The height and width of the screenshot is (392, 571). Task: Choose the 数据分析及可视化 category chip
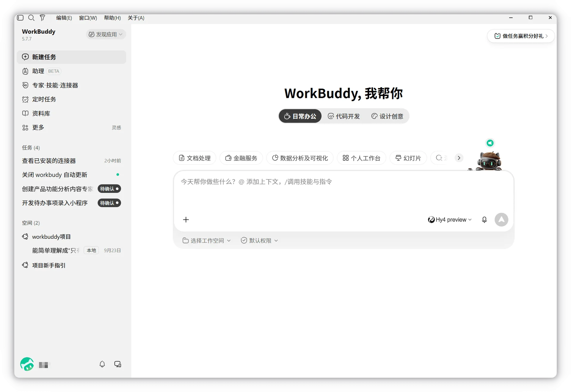coord(300,158)
